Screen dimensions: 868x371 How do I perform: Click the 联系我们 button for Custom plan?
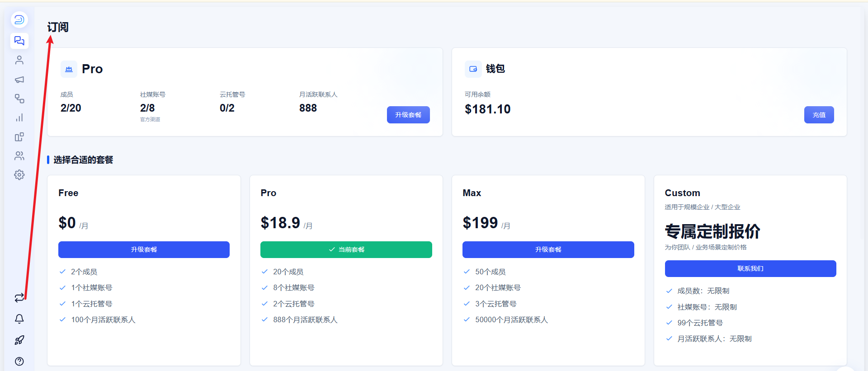click(750, 268)
